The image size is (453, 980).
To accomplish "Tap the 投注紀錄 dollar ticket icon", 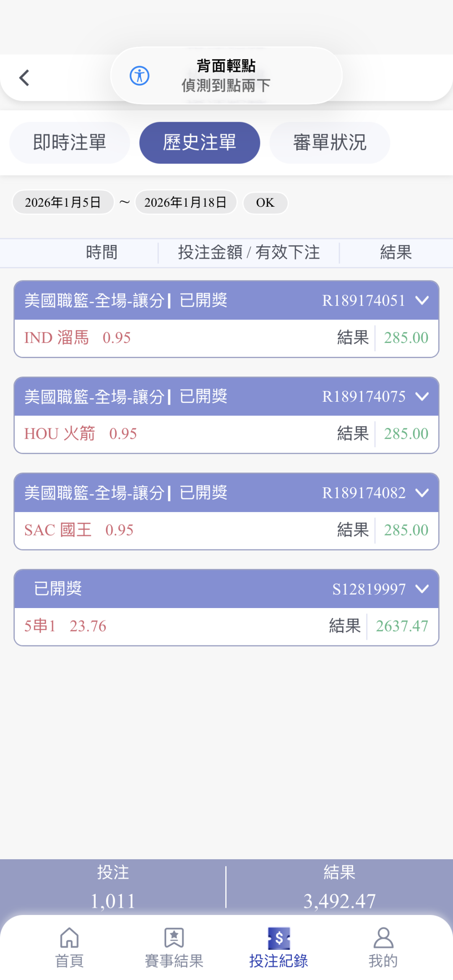I will [x=279, y=938].
